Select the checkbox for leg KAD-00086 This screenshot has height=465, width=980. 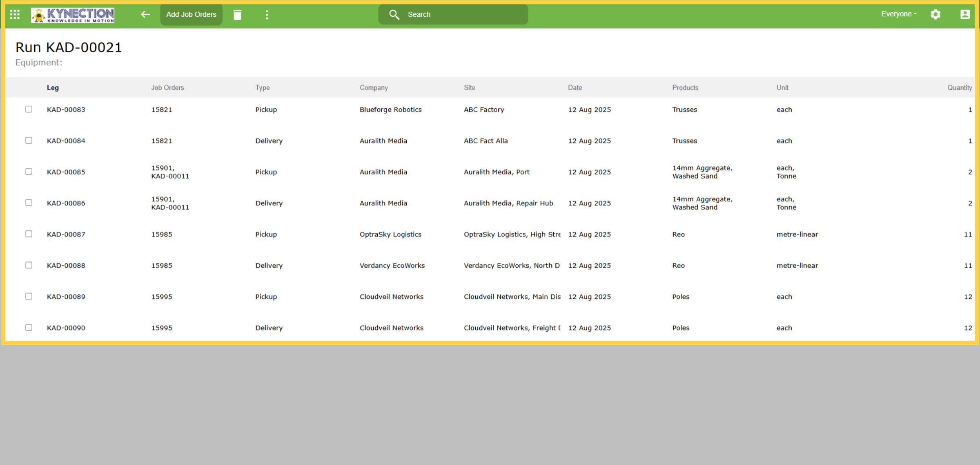29,203
